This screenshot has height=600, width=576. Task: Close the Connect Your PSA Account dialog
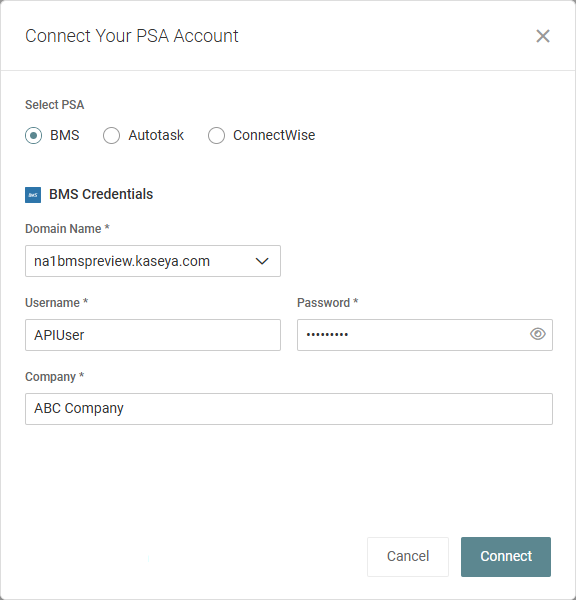coord(543,36)
